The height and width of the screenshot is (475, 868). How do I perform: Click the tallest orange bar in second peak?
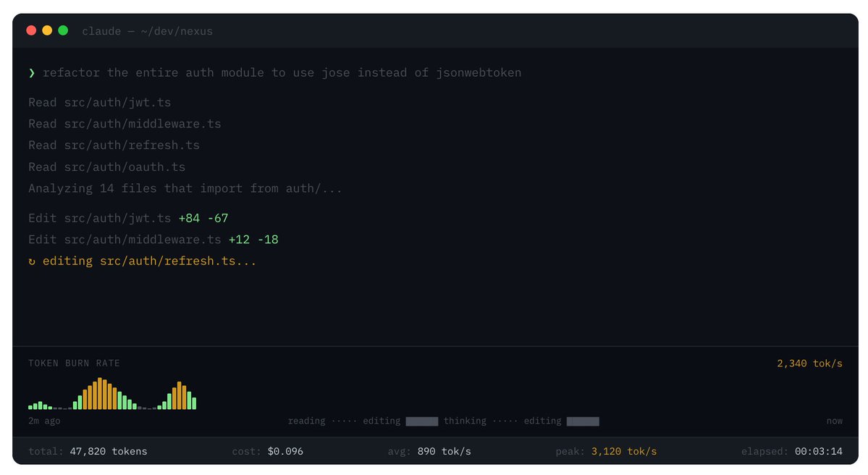click(179, 395)
